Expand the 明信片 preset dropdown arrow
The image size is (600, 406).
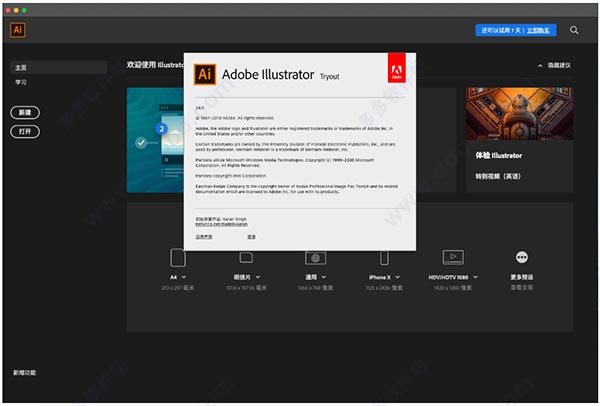[x=258, y=277]
